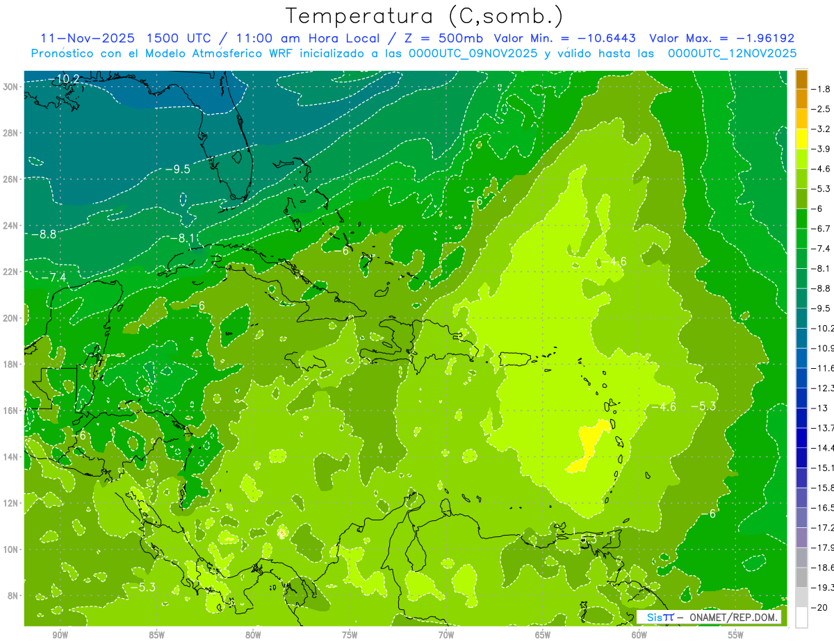This screenshot has width=834, height=644.
Task: Click the colorbar label "-1.8"
Action: pos(822,89)
